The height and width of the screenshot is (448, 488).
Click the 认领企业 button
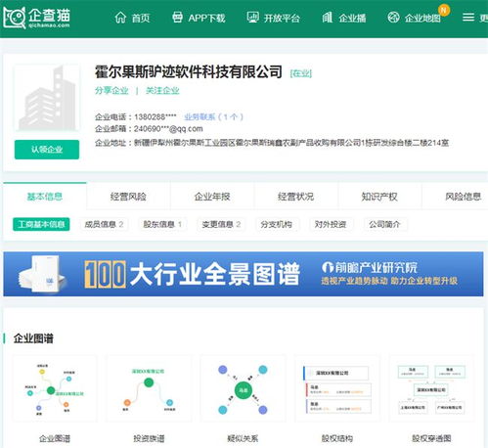tap(47, 150)
